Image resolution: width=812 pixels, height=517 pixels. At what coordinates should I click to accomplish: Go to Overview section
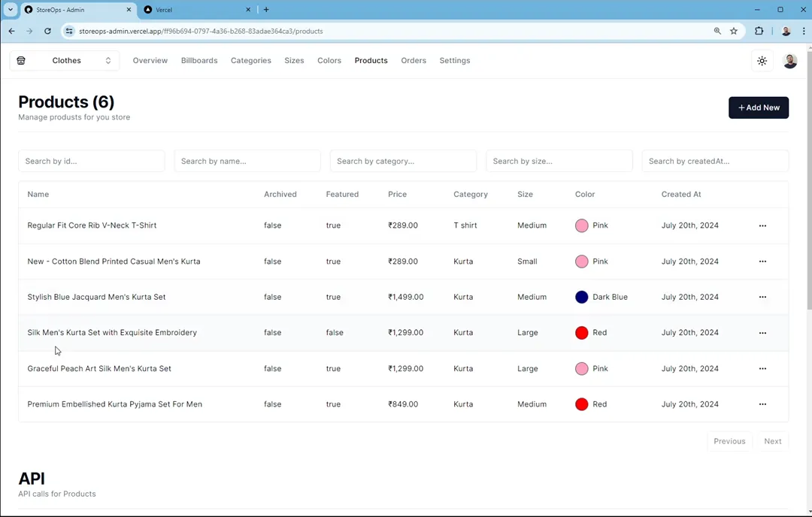[150, 61]
